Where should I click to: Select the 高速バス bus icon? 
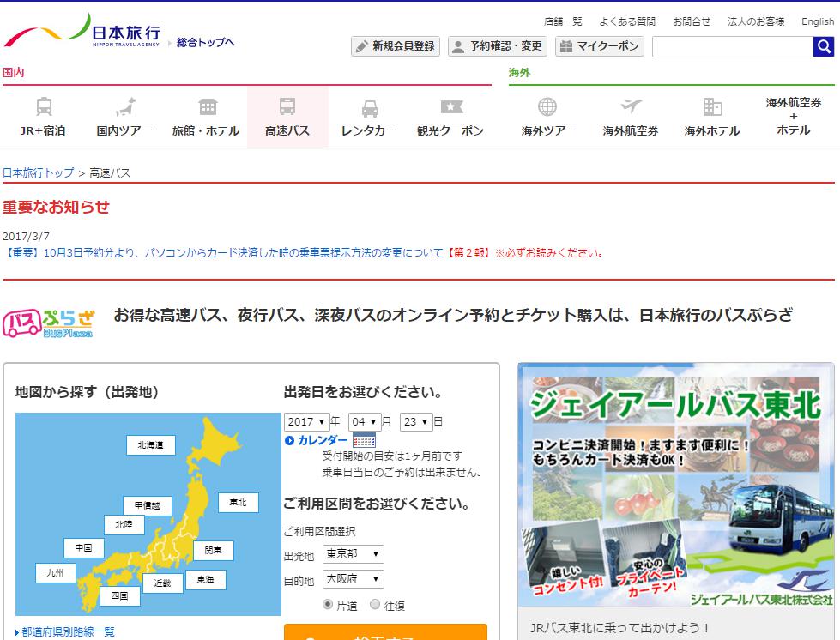tap(287, 106)
